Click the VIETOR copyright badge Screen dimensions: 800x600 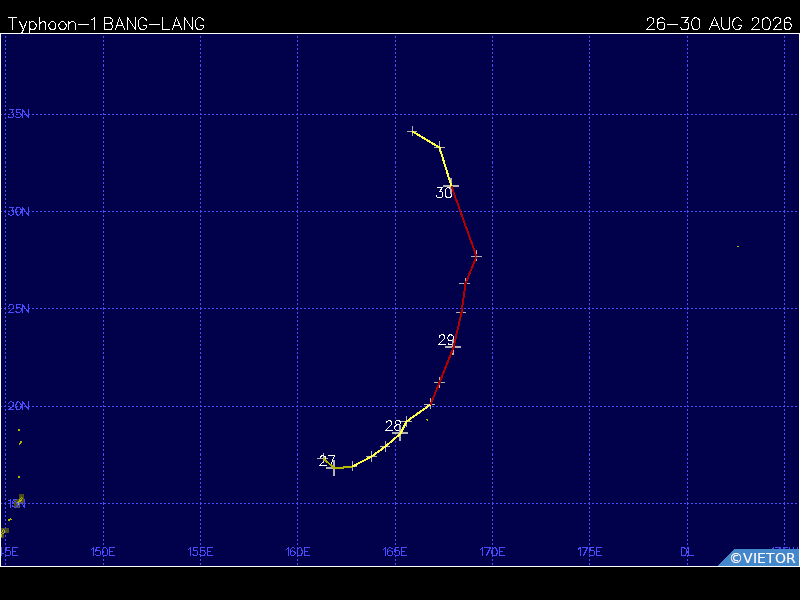759,558
